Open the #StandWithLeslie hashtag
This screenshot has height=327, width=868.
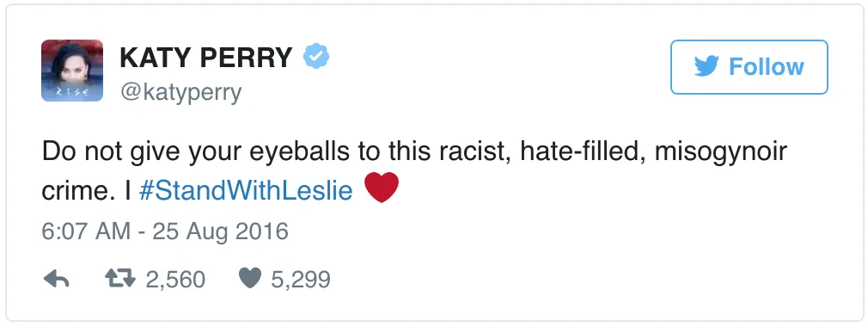pos(246,191)
